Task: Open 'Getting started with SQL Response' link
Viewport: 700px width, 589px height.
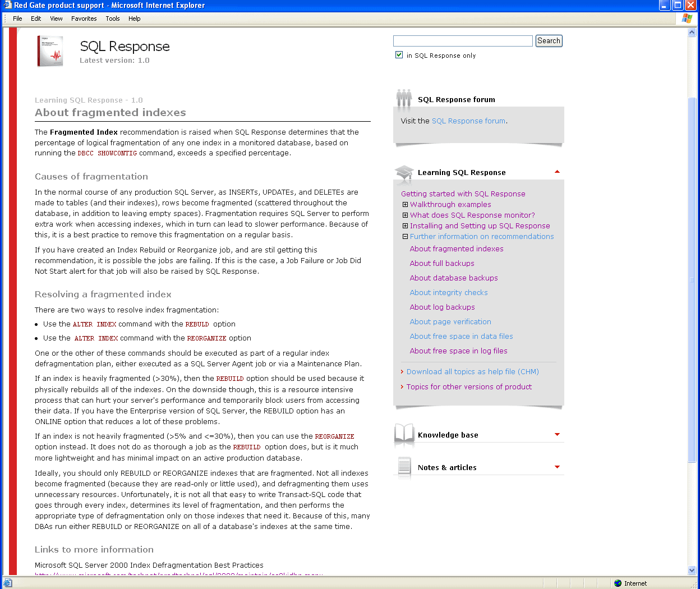Action: [x=463, y=194]
